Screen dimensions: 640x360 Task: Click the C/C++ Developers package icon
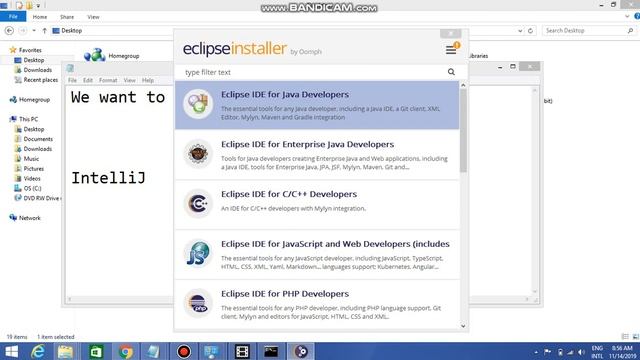coord(198,203)
